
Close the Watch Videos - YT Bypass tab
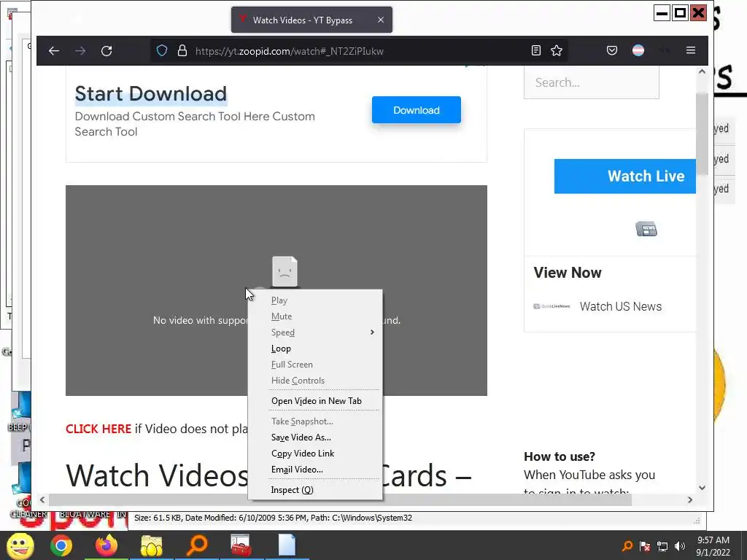point(381,20)
